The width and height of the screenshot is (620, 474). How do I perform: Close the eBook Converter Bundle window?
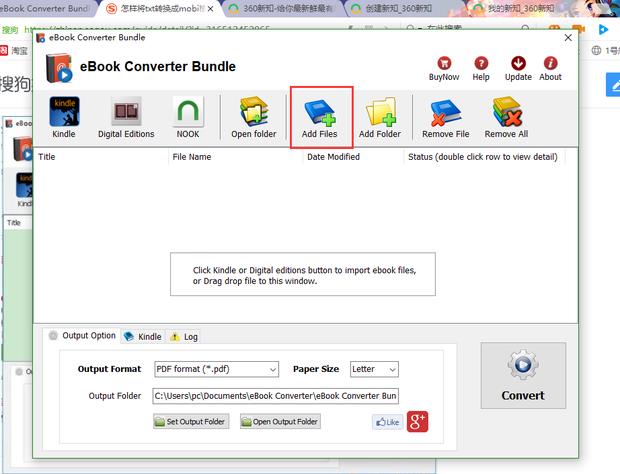pos(568,38)
